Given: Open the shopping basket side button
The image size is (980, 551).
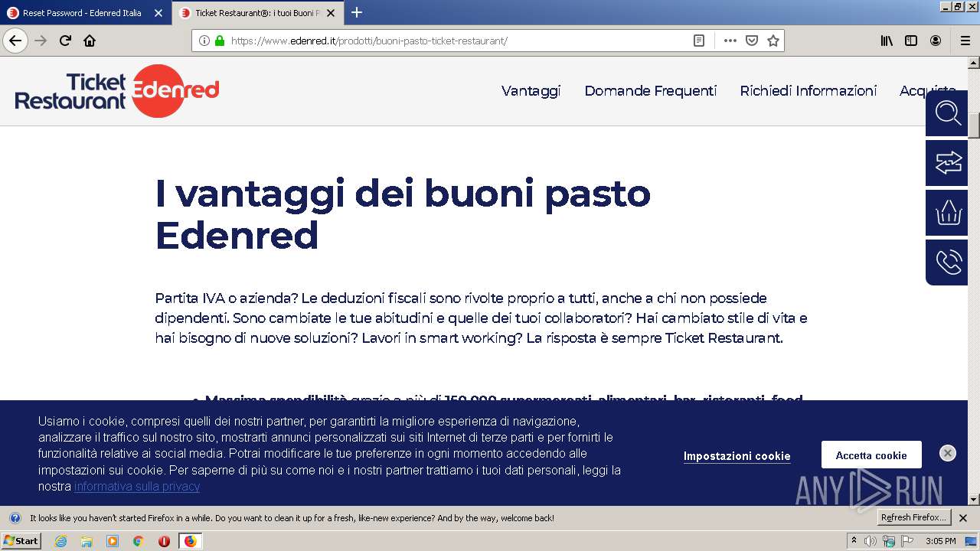Looking at the screenshot, I should 948,213.
